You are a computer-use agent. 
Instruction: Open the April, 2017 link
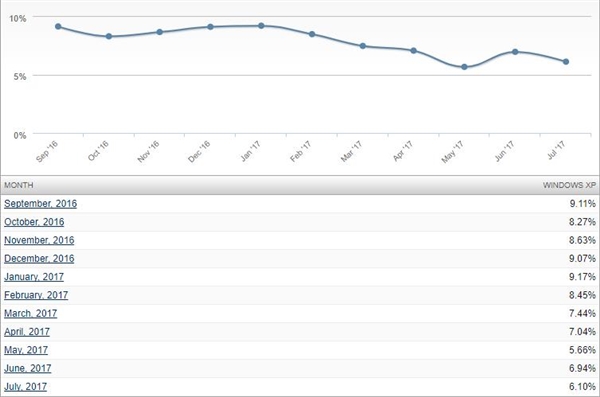pos(27,332)
